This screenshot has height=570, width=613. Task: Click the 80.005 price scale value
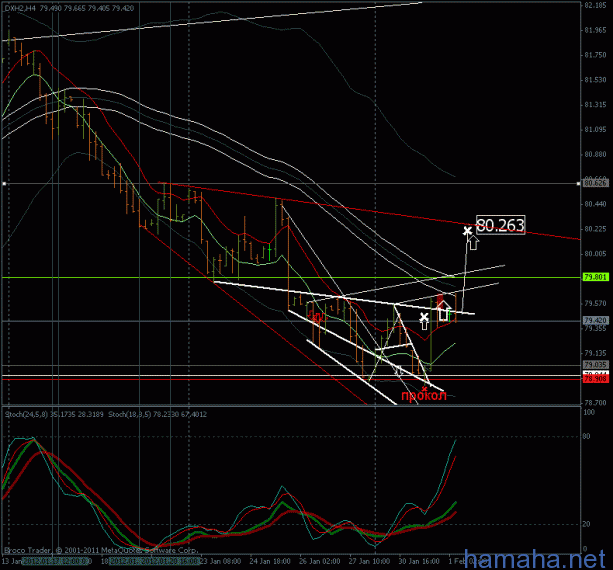pyautogui.click(x=595, y=254)
